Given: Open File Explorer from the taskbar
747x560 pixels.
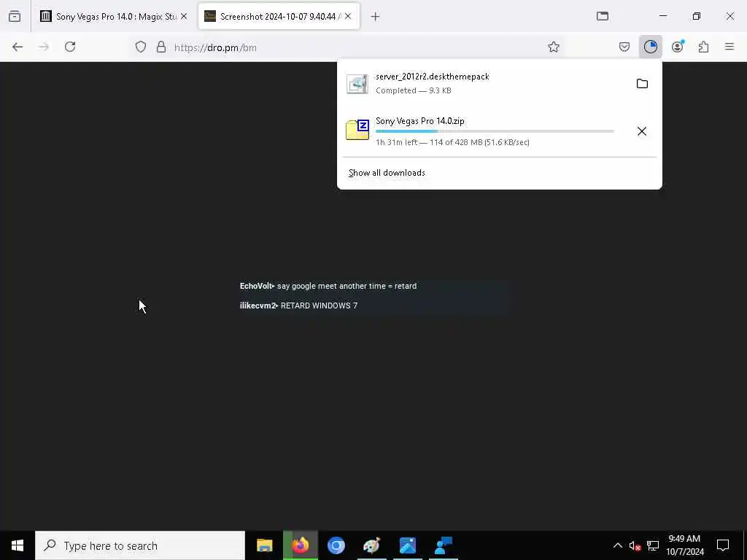Looking at the screenshot, I should point(264,545).
